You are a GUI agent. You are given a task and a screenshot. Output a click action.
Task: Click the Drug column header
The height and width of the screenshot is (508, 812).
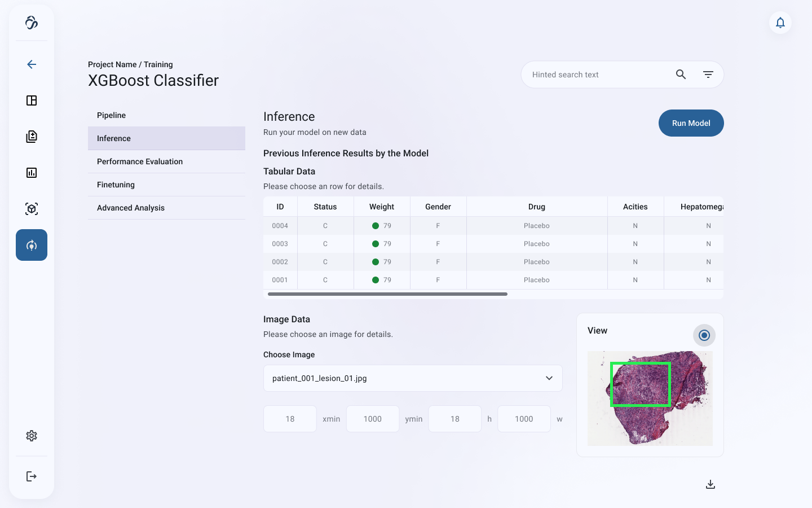tap(537, 207)
